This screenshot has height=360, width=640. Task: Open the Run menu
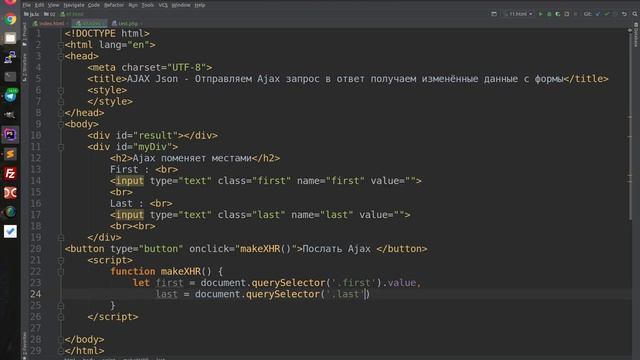click(x=133, y=5)
